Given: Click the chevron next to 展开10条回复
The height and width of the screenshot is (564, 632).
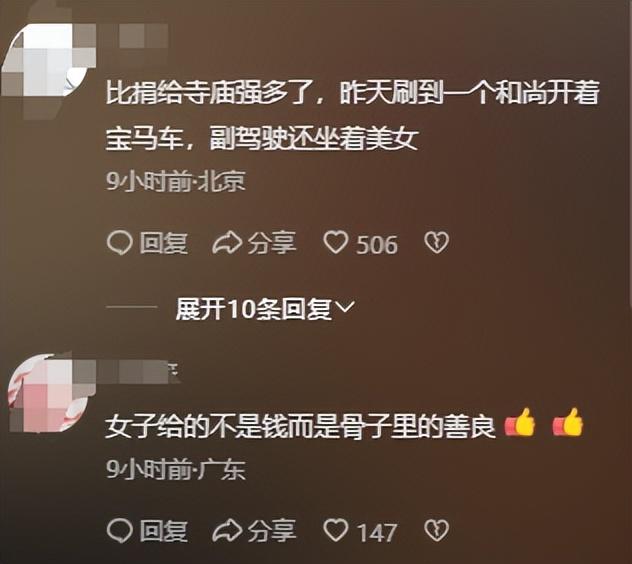Looking at the screenshot, I should (345, 307).
